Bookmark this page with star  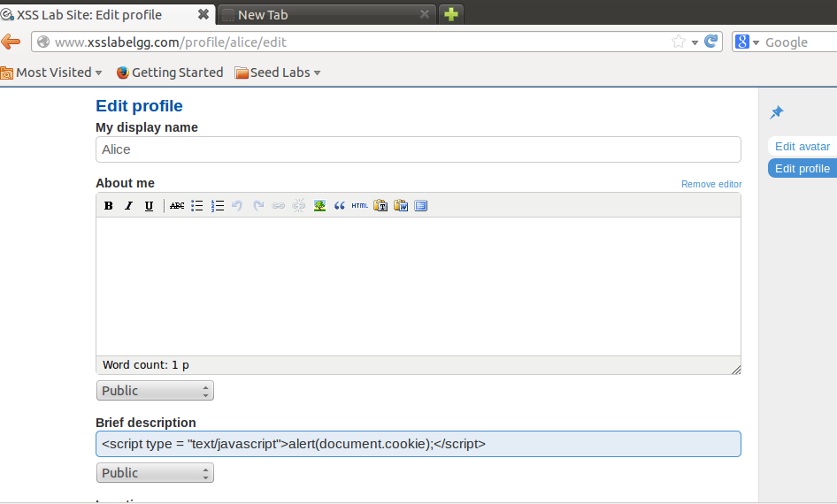point(679,42)
